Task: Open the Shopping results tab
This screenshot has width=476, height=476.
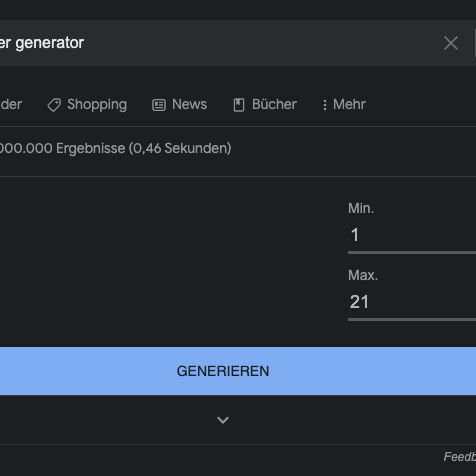Action: [x=87, y=105]
